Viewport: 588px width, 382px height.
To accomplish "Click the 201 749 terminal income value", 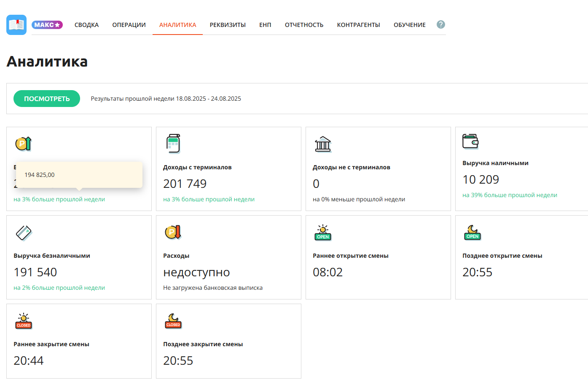I will coord(185,184).
